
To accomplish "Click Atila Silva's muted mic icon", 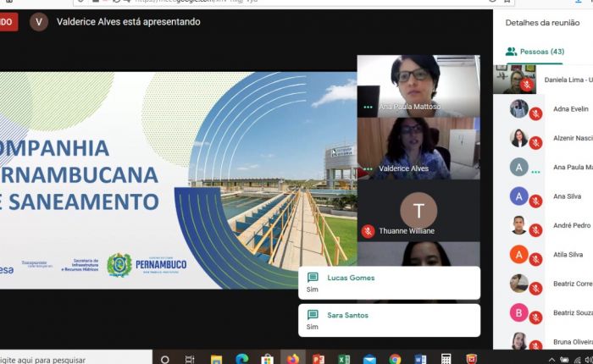I will pyautogui.click(x=535, y=259).
